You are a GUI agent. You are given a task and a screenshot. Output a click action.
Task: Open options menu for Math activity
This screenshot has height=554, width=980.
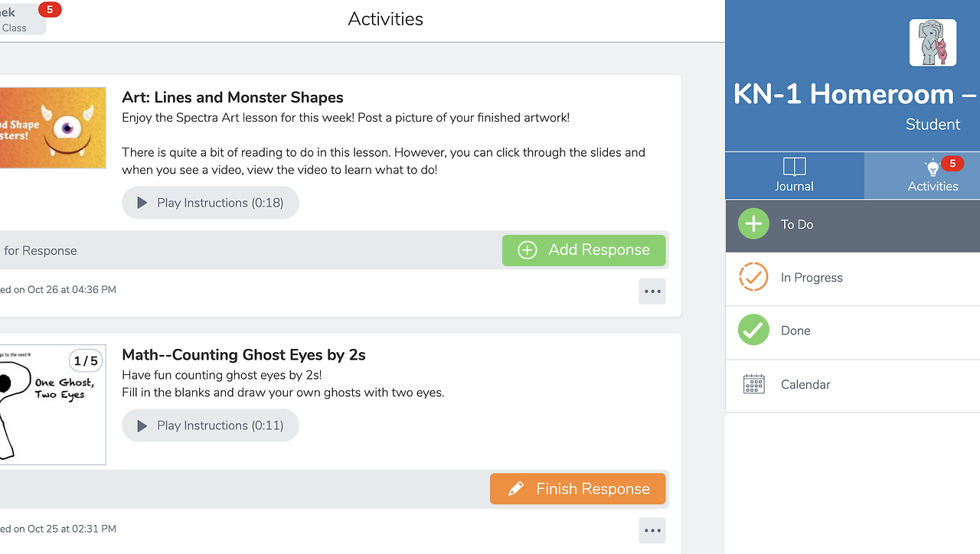(x=652, y=530)
